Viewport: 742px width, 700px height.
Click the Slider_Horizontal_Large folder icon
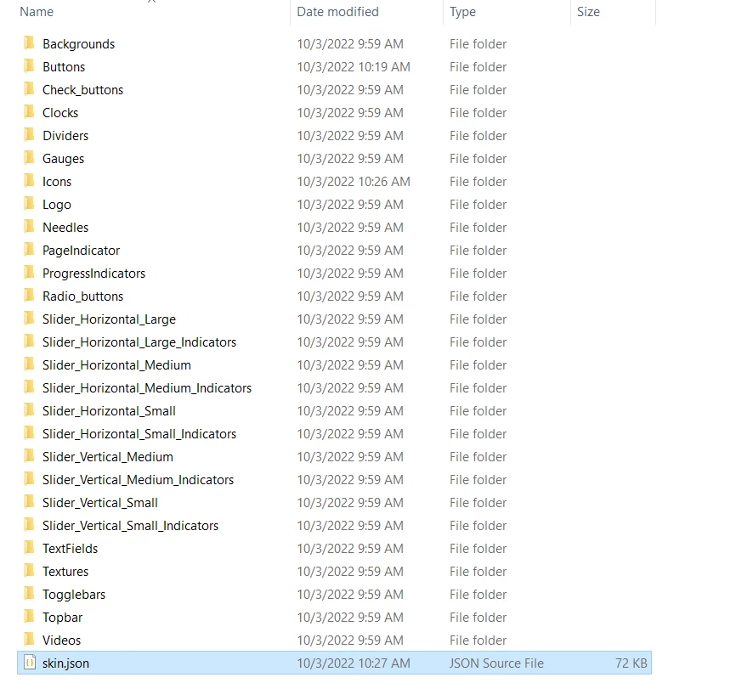pyautogui.click(x=29, y=319)
